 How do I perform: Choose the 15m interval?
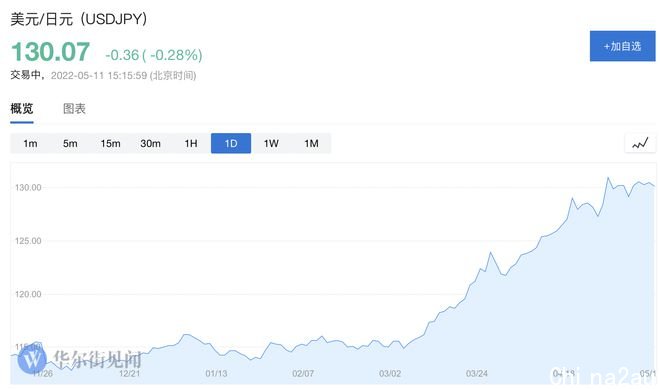[110, 143]
